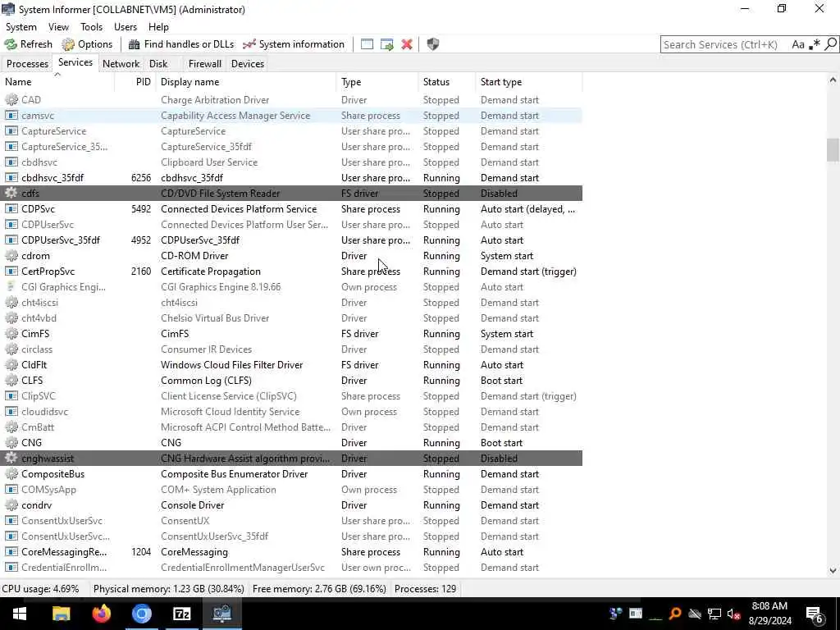Open the Users menu
The width and height of the screenshot is (840, 630).
(126, 27)
